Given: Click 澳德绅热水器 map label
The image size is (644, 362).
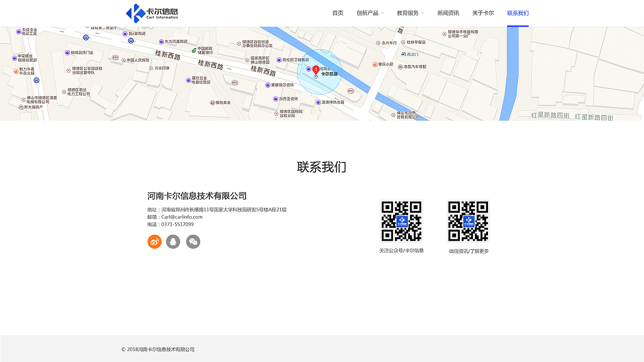Looking at the screenshot, I should pos(333,102).
